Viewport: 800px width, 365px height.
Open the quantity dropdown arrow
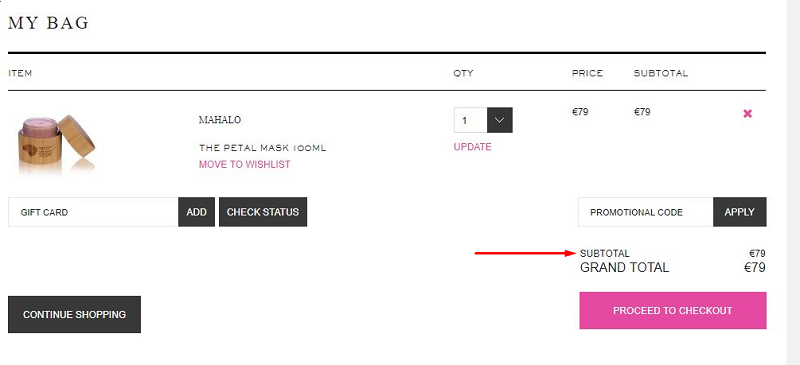pyautogui.click(x=499, y=120)
